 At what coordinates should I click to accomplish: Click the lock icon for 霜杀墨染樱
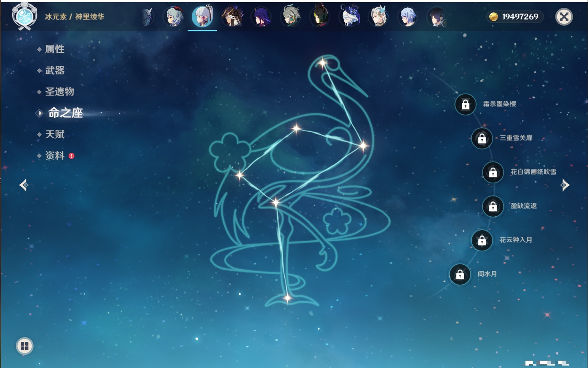[x=465, y=105]
